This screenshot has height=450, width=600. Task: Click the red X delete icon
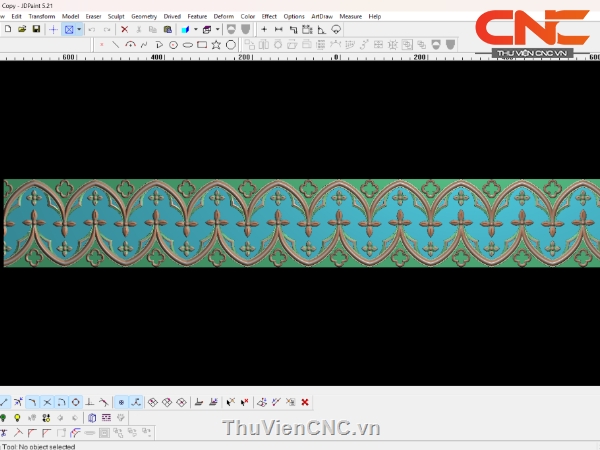tap(124, 30)
